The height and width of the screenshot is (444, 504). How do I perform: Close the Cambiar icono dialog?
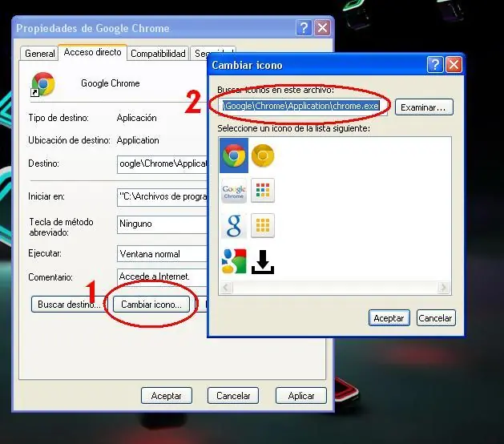454,65
